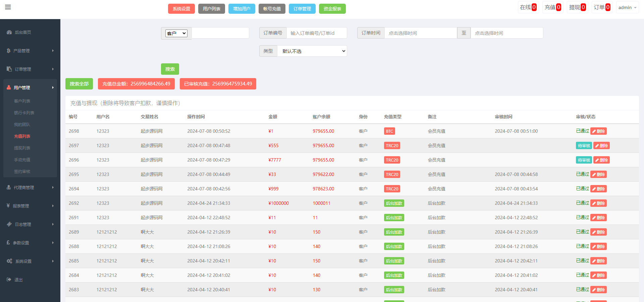Click the copy icon beside 订单管理

pyautogui.click(x=9, y=69)
